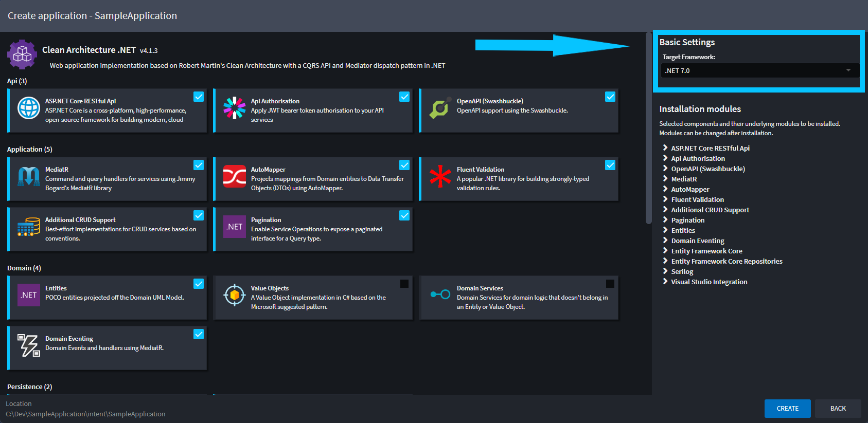
Task: Click the Entities .NET purple icon
Action: pyautogui.click(x=29, y=295)
